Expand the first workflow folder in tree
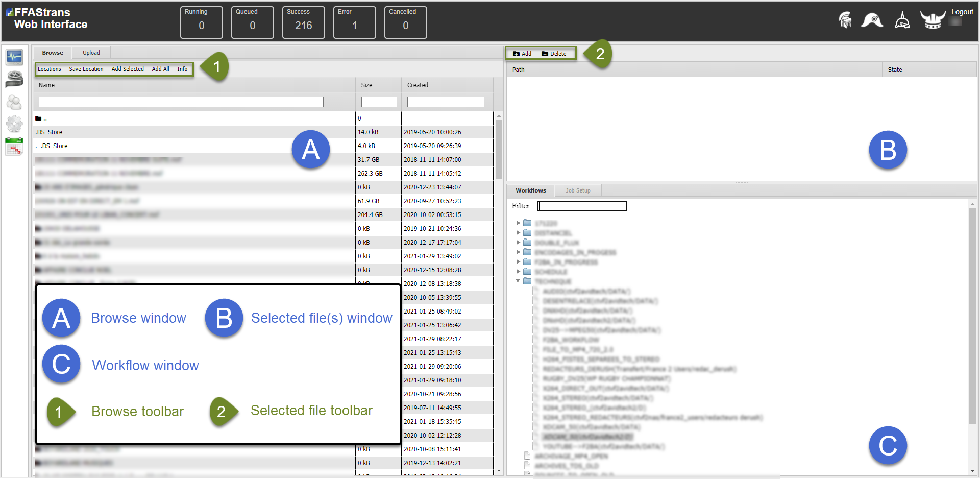The width and height of the screenshot is (980, 479). tap(518, 223)
